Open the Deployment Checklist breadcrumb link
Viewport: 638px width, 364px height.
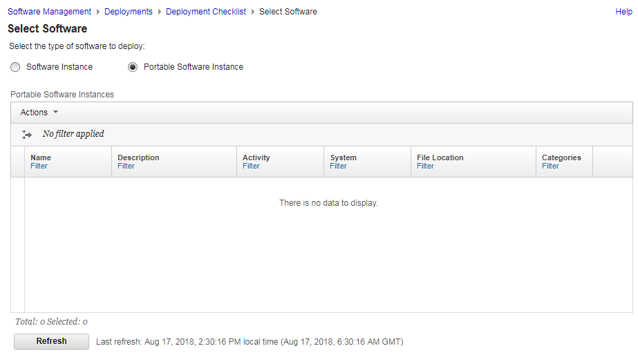click(206, 12)
